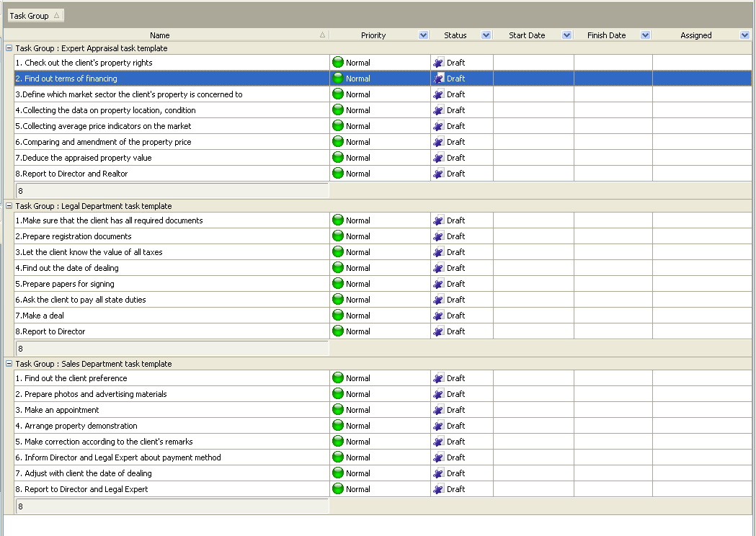The width and height of the screenshot is (756, 536).
Task: Click green priority icon for 'Report to Director and Realtor'
Action: pos(338,174)
